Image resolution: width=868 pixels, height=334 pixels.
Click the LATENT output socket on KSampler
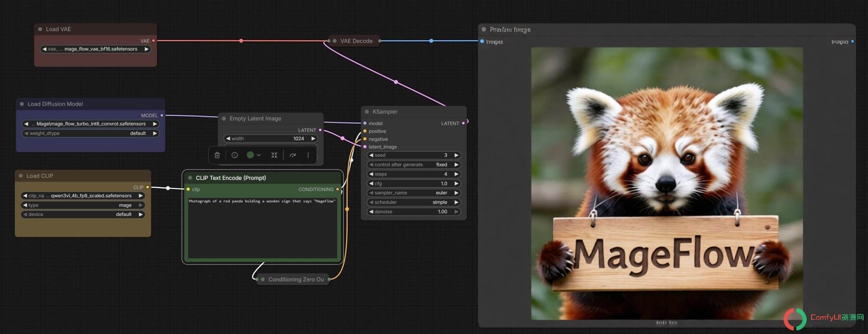[x=464, y=123]
